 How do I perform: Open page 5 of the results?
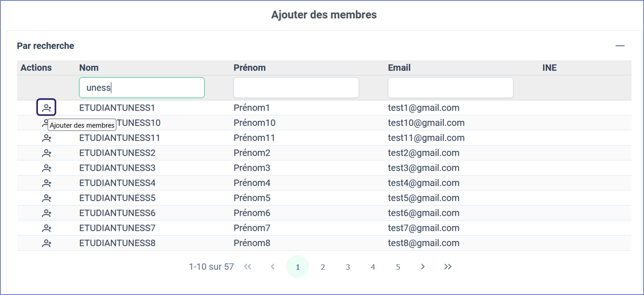398,267
